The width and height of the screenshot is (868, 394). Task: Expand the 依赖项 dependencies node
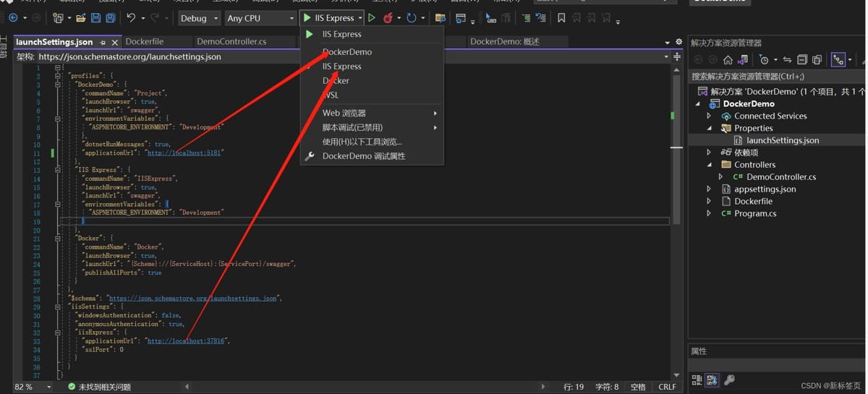point(709,153)
